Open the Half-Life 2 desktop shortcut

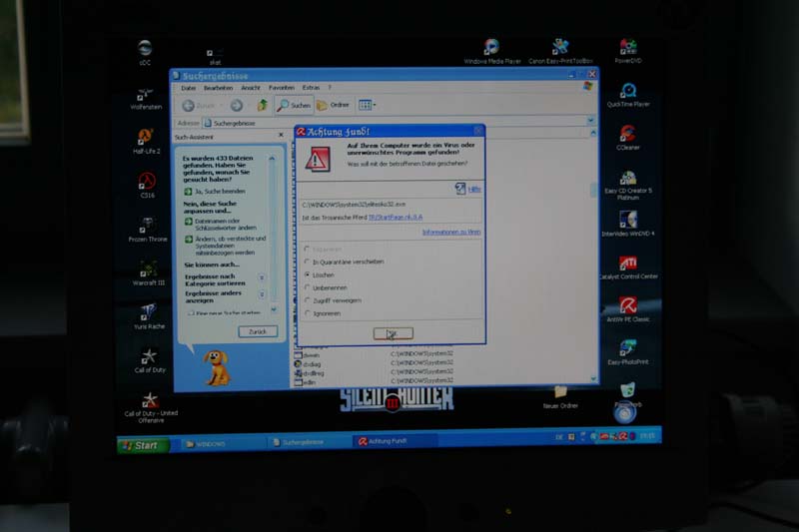[x=146, y=140]
